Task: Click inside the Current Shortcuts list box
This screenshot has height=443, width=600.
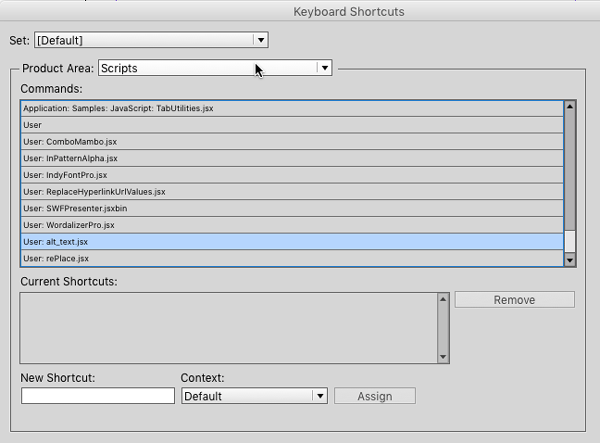Action: click(x=229, y=328)
